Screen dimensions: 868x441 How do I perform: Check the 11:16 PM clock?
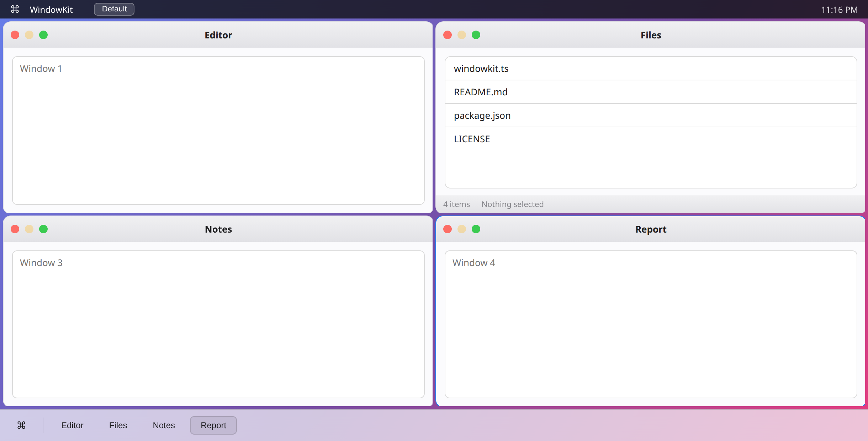pos(839,10)
